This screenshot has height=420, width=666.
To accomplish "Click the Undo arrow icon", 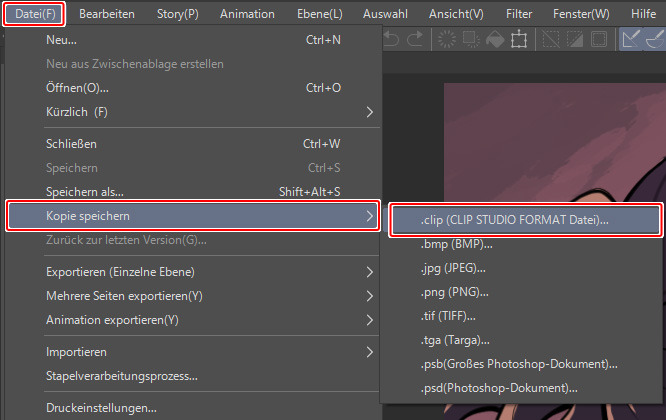I will tap(391, 40).
